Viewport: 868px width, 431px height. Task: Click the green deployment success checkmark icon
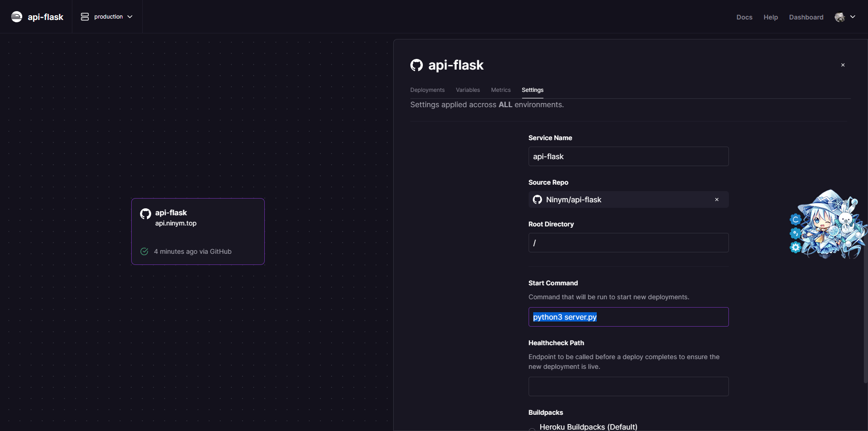click(x=144, y=251)
